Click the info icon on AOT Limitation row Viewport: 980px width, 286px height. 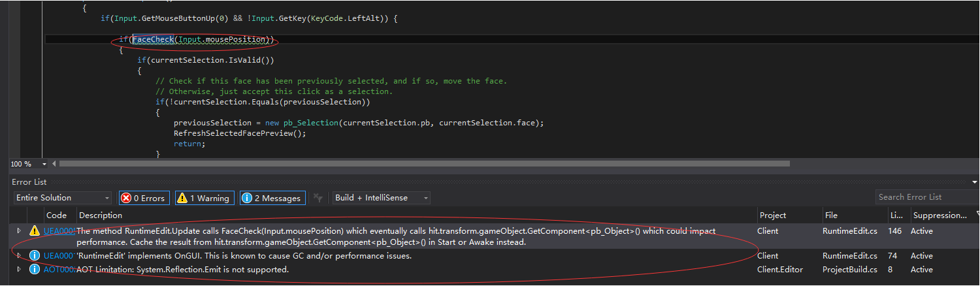pyautogui.click(x=35, y=270)
